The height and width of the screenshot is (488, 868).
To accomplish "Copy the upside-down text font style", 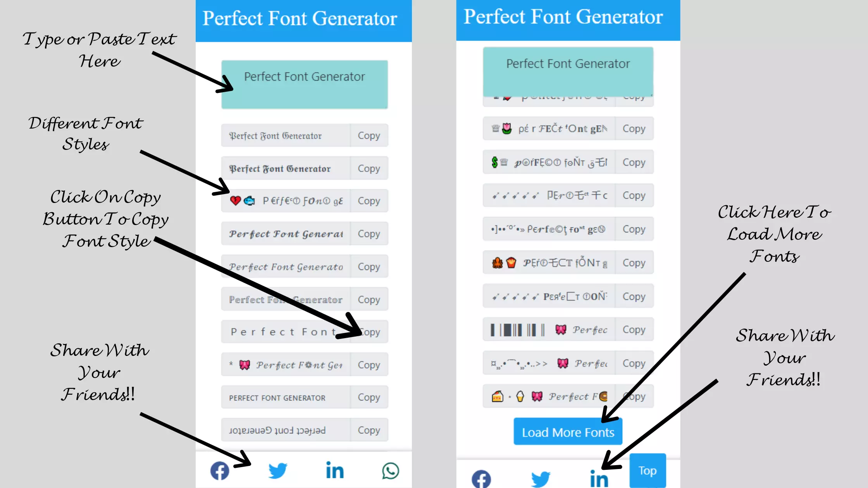I will point(369,430).
